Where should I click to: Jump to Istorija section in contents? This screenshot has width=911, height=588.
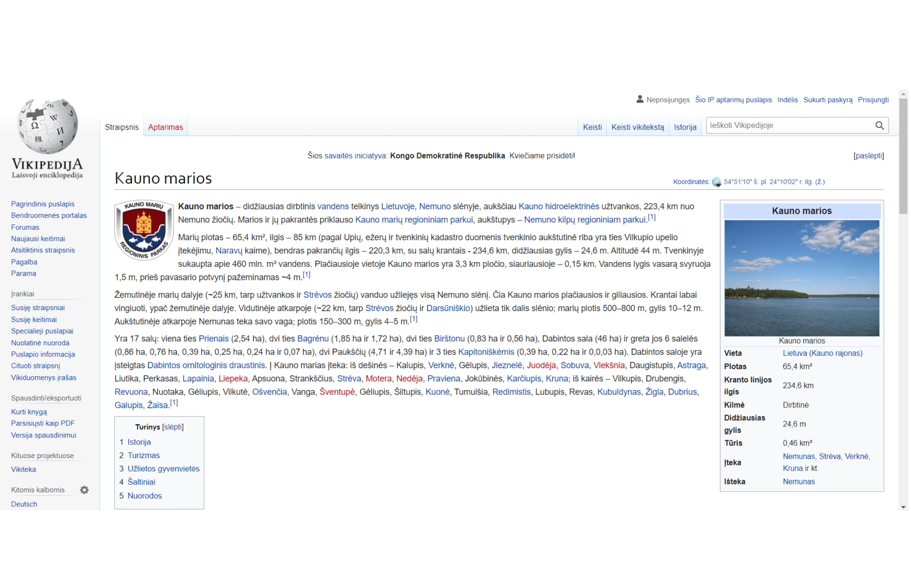click(x=139, y=442)
